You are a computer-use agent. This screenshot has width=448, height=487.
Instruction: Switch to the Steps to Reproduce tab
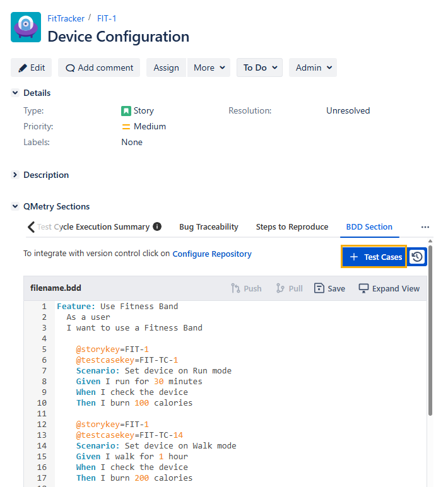(x=292, y=227)
